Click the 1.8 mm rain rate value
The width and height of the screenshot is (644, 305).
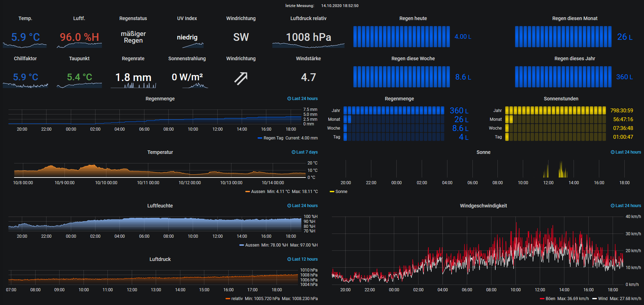click(x=133, y=77)
